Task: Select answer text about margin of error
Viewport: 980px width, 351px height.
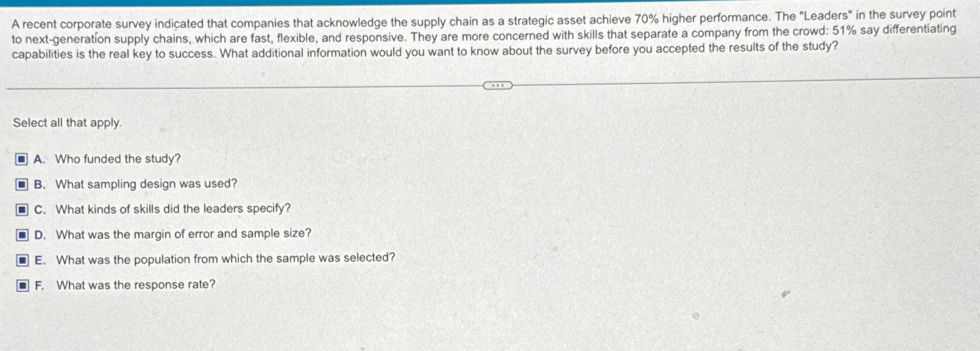Action: [183, 234]
